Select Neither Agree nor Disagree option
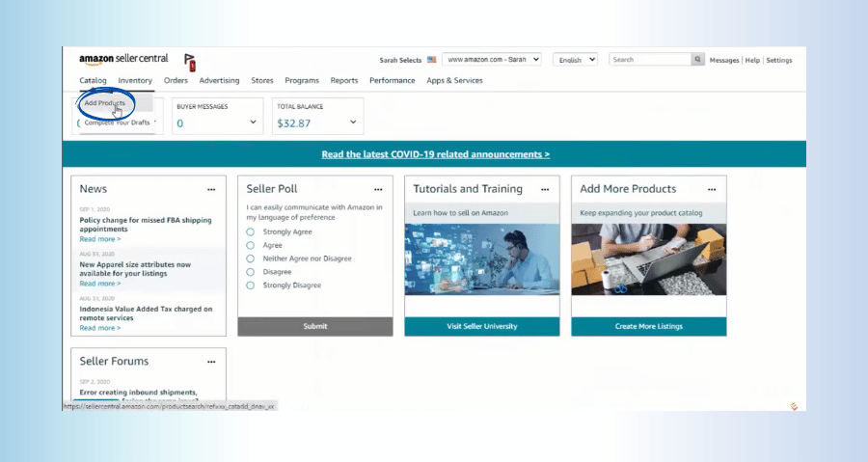Screen dimensions: 868x462 pos(250,258)
